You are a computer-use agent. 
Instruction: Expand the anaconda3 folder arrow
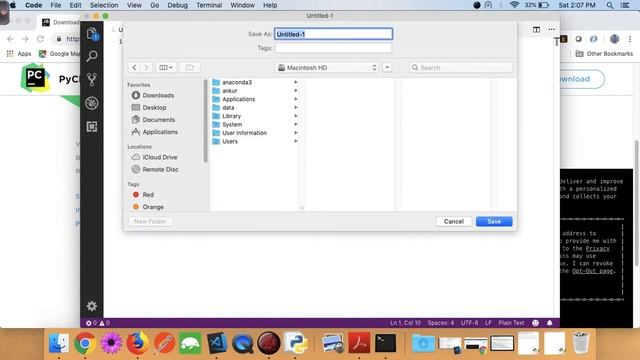(x=296, y=82)
